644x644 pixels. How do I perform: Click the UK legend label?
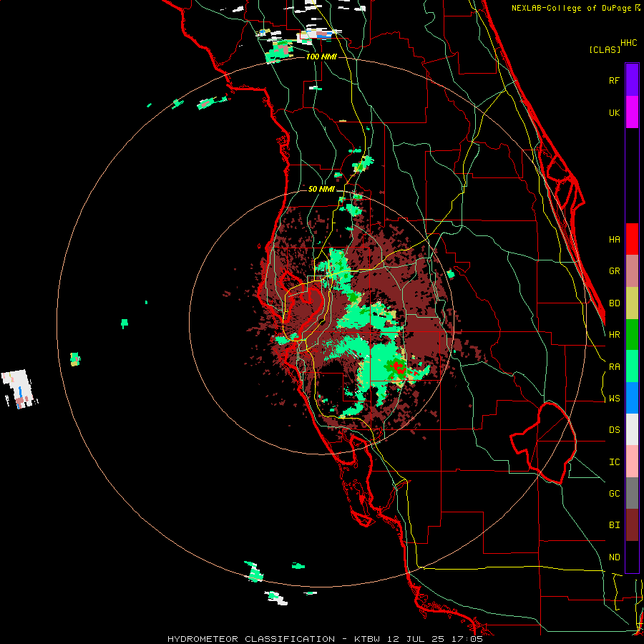(x=614, y=112)
